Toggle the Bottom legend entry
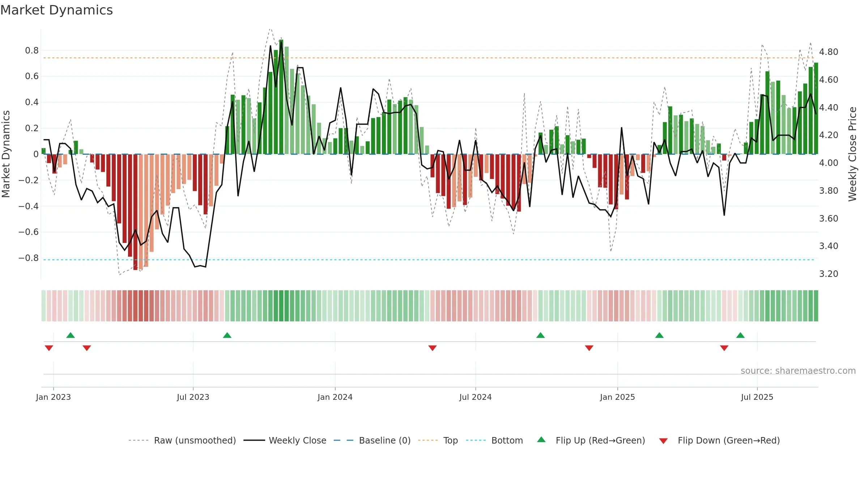The width and height of the screenshot is (868, 488). [x=494, y=440]
